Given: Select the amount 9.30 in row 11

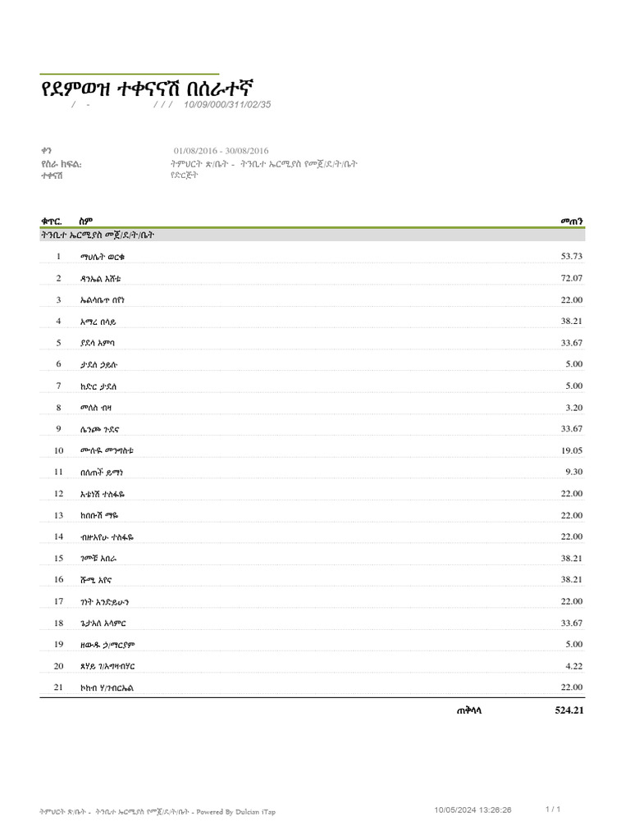Looking at the screenshot, I should coord(573,472).
